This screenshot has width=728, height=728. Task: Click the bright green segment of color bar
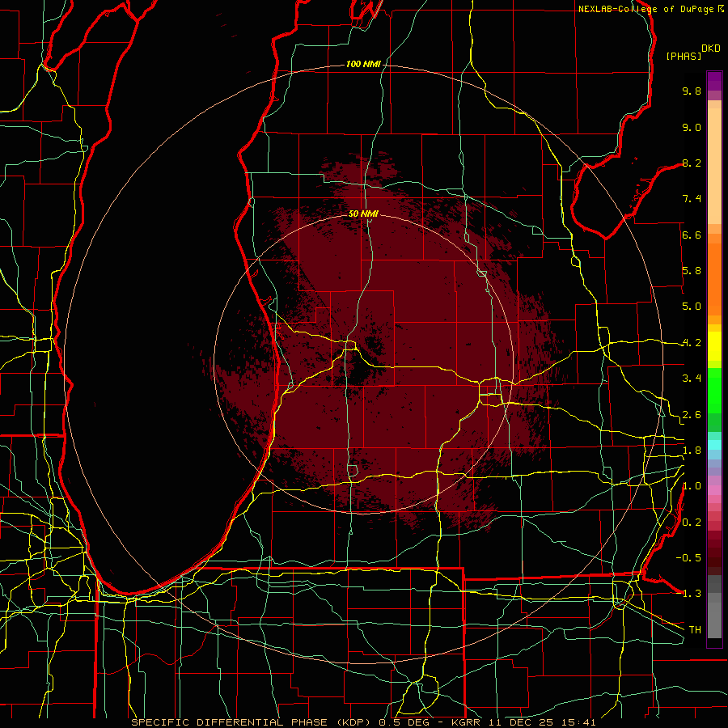click(x=714, y=390)
